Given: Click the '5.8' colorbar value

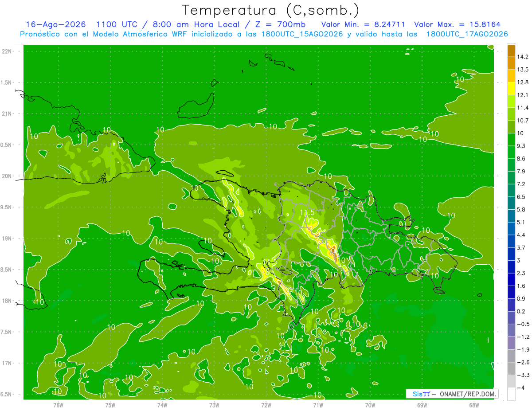Looking at the screenshot, I should tap(521, 209).
